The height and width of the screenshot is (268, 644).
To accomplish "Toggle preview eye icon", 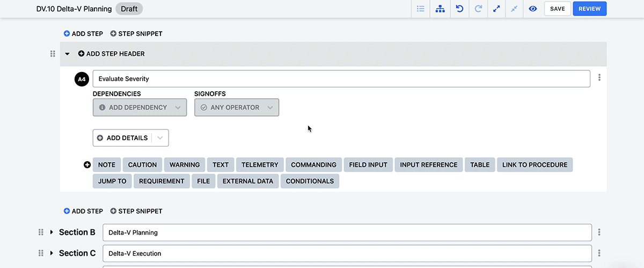I will pyautogui.click(x=533, y=9).
